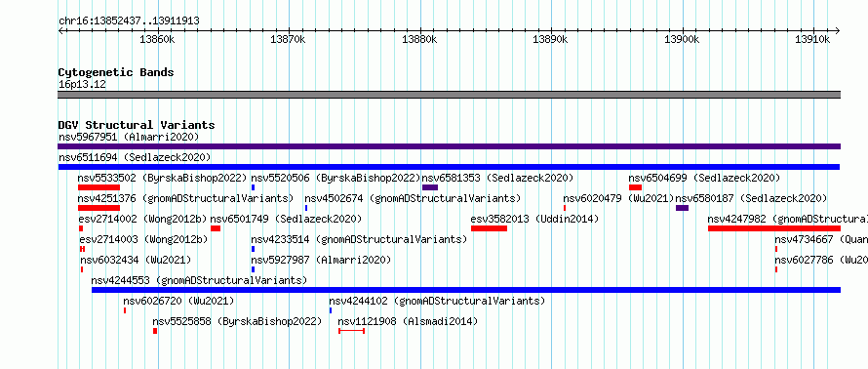Image resolution: width=868 pixels, height=369 pixels.
Task: Select nsv4502674 gnomADStructuralVariants label
Action: coord(413,198)
